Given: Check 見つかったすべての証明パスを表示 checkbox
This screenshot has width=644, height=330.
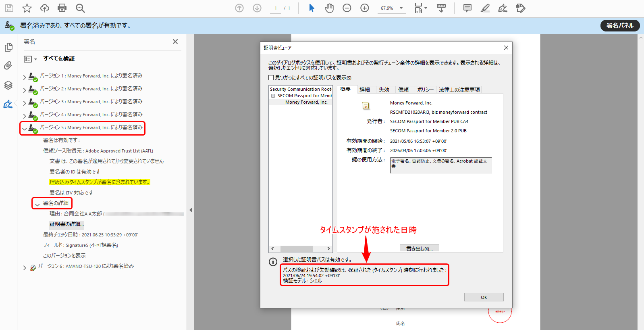Looking at the screenshot, I should click(271, 77).
